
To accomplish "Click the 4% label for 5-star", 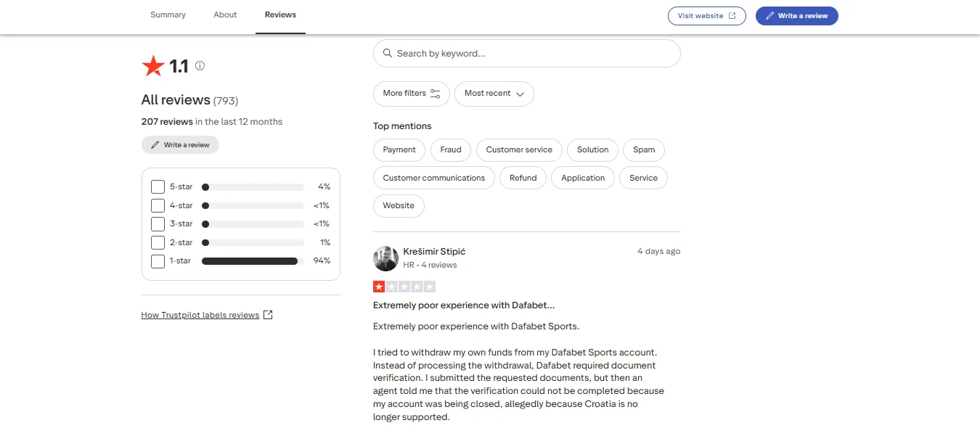I will coord(324,187).
